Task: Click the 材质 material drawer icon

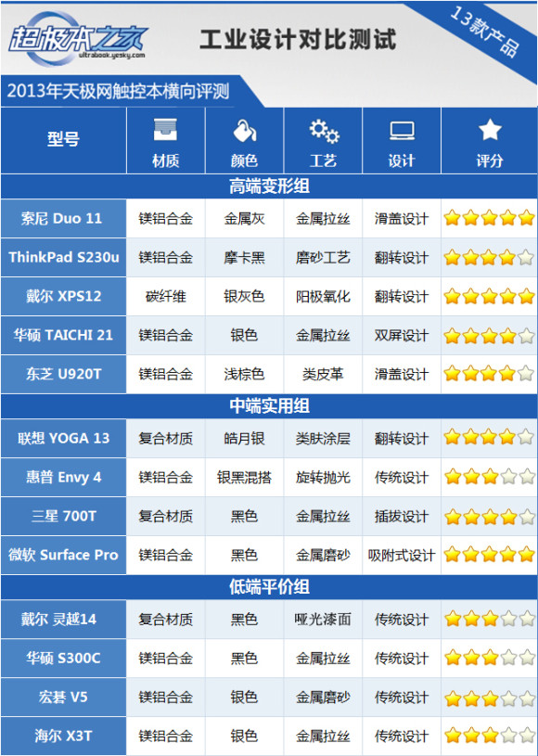Action: click(165, 130)
